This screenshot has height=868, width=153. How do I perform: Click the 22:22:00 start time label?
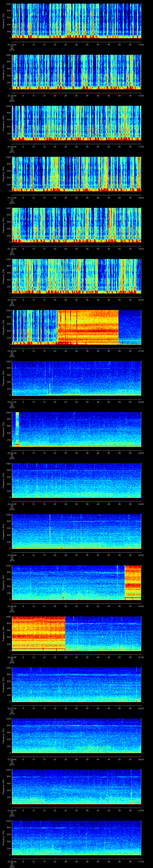pos(12,453)
